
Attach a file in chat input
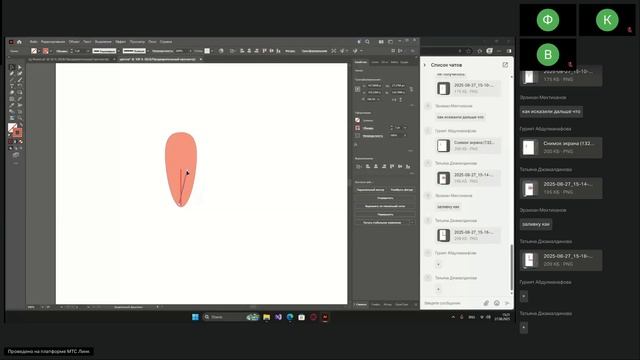[x=486, y=303]
